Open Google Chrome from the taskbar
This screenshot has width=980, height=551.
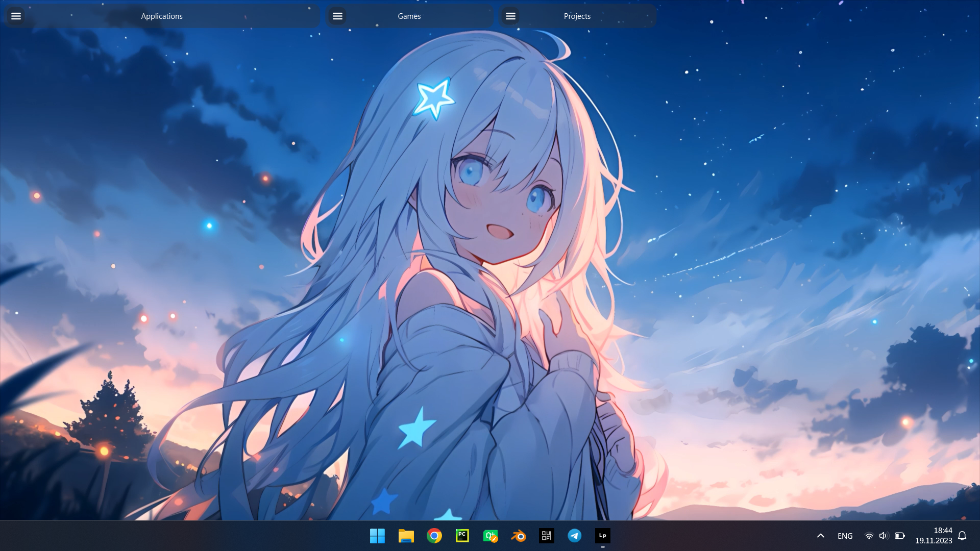434,536
